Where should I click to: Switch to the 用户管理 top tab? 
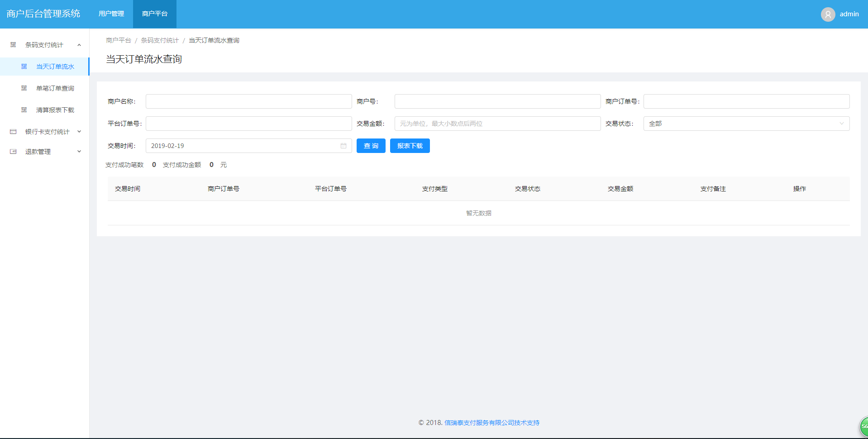pyautogui.click(x=111, y=14)
